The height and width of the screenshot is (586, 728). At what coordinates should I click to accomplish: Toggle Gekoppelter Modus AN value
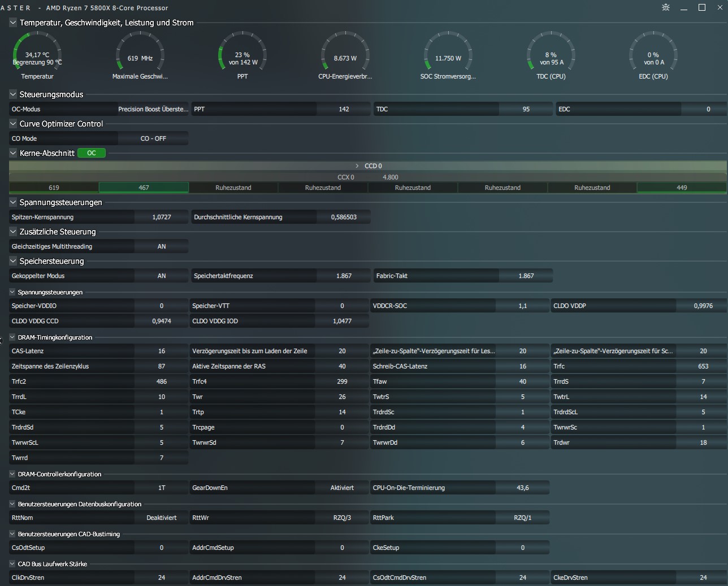tap(162, 276)
